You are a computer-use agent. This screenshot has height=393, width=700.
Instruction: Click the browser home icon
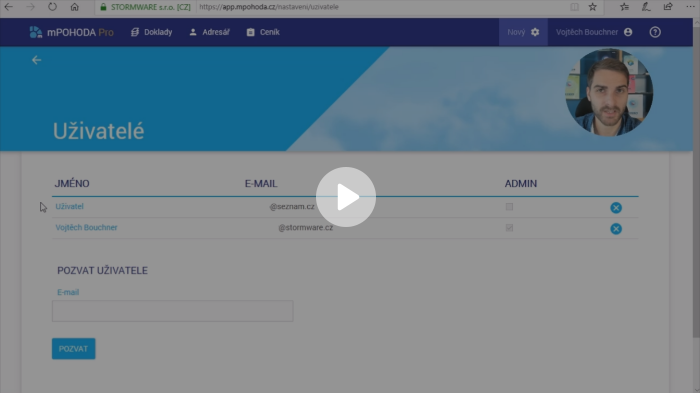75,7
